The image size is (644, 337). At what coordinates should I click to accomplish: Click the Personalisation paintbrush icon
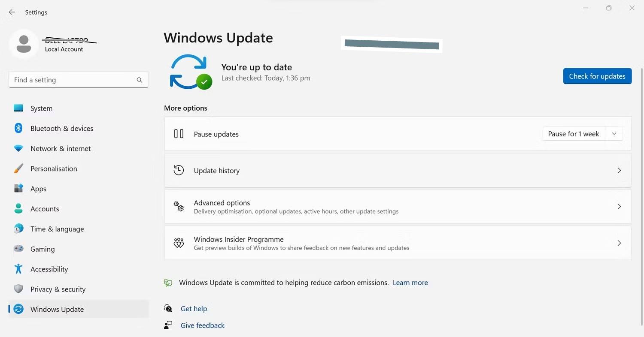[18, 168]
